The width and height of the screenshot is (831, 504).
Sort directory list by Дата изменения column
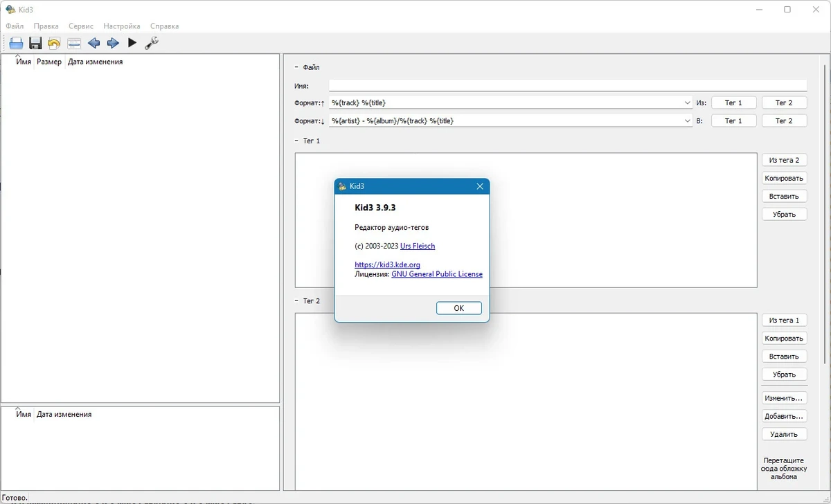pyautogui.click(x=64, y=414)
